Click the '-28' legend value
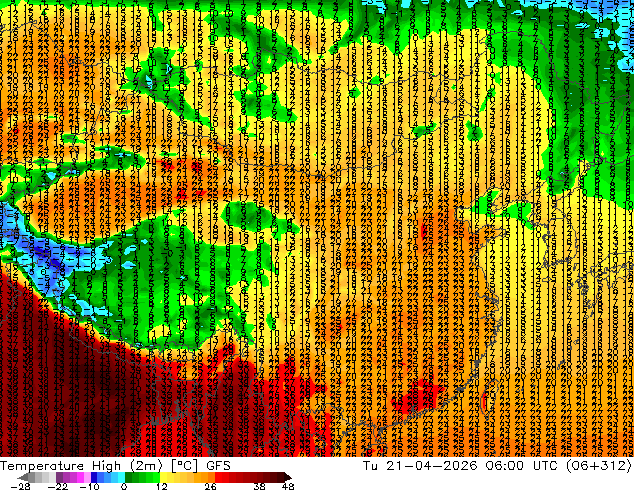Image resolution: width=634 pixels, height=490 pixels. (20, 486)
